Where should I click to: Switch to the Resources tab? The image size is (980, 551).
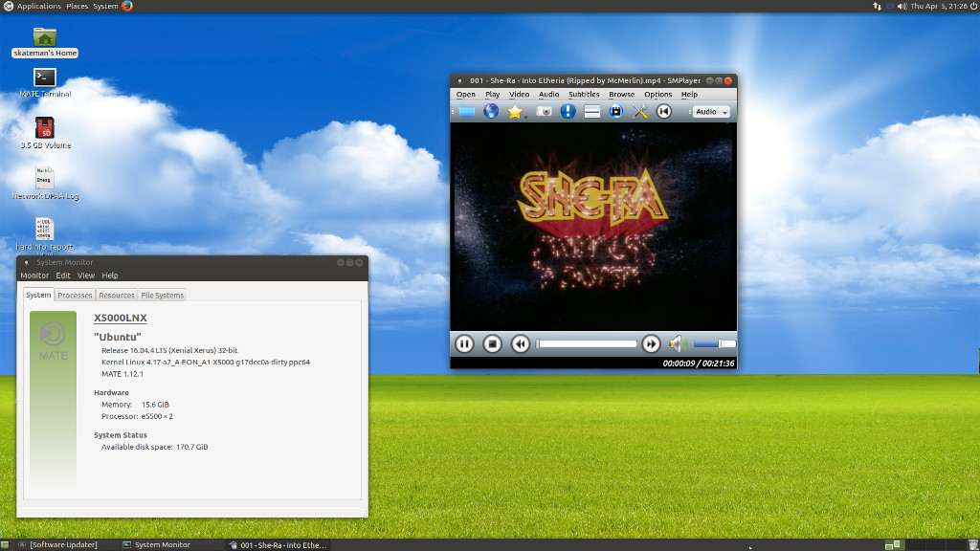pyautogui.click(x=116, y=296)
